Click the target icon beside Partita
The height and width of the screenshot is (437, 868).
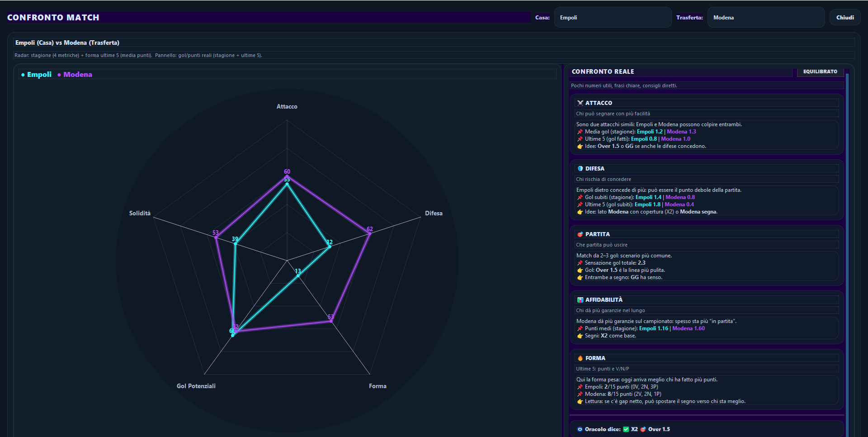pos(580,234)
